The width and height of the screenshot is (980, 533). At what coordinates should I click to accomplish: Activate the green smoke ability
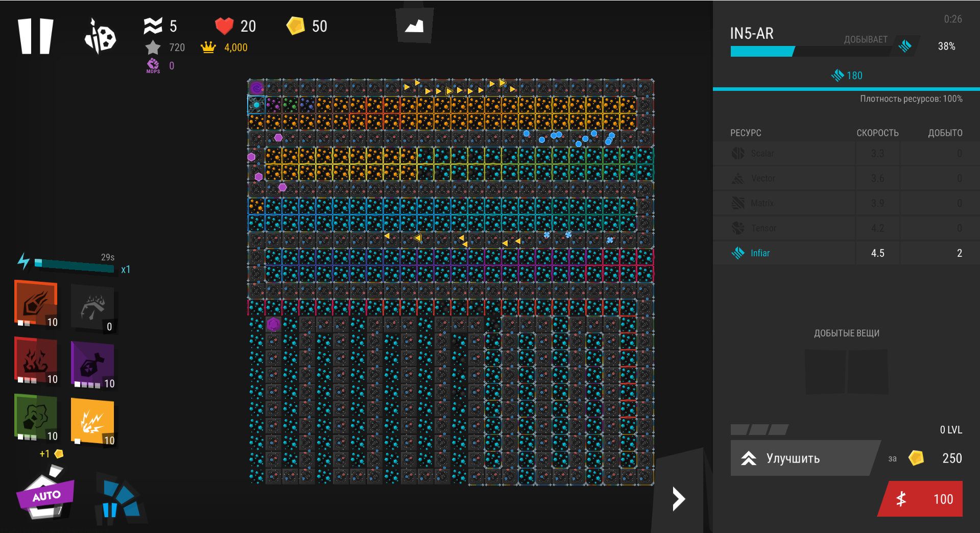coord(36,417)
